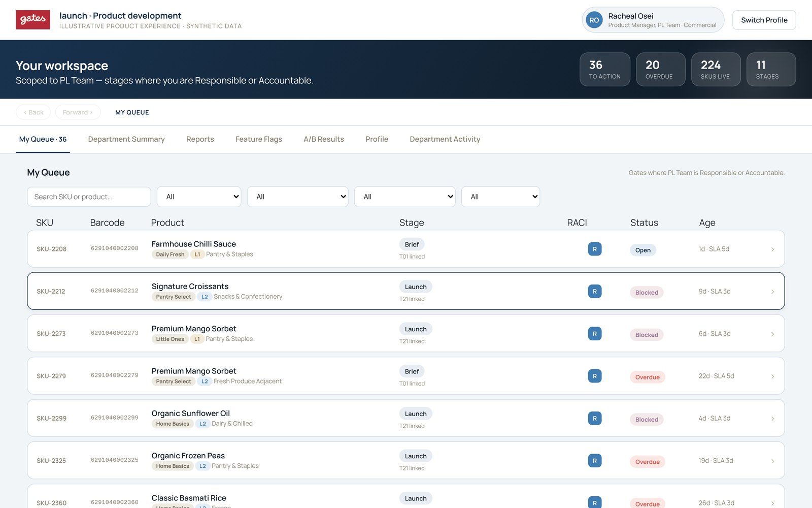Focus the Search SKU or product field
The width and height of the screenshot is (812, 508).
89,197
